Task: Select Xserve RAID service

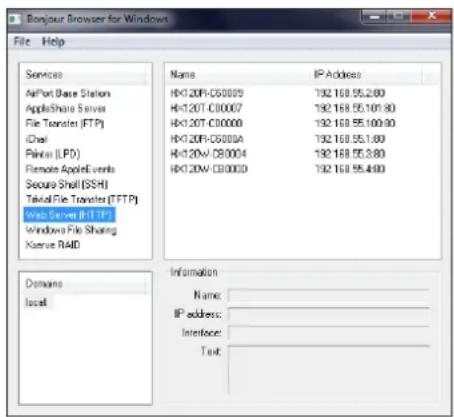Action: coord(53,245)
